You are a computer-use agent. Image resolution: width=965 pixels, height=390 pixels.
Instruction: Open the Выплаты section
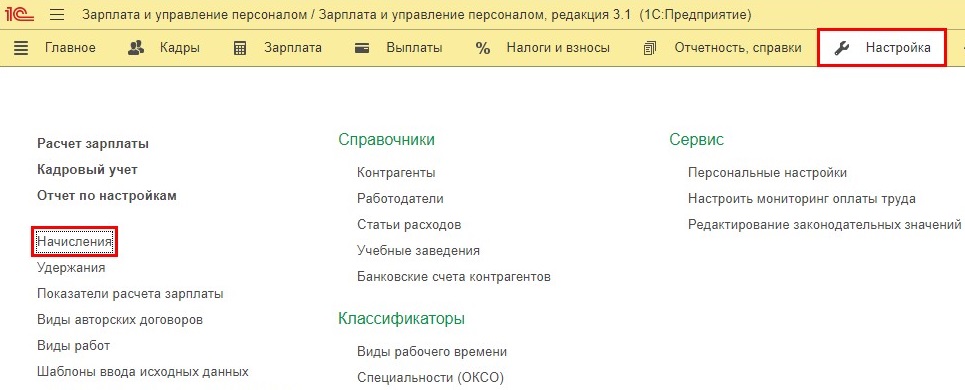(414, 47)
